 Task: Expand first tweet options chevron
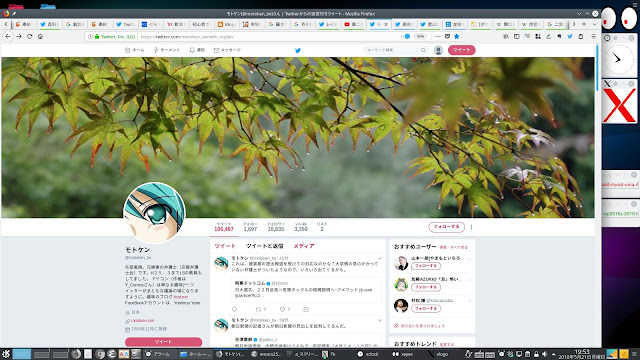click(380, 258)
